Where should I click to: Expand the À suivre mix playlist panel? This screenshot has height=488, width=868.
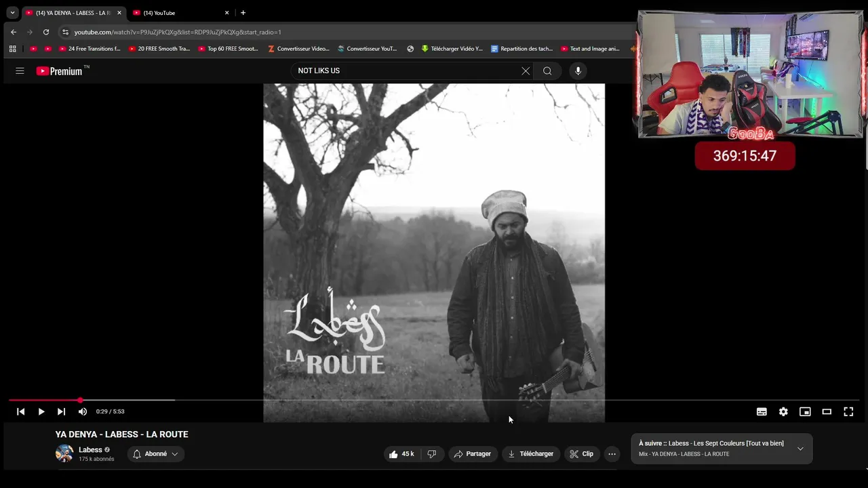click(800, 449)
